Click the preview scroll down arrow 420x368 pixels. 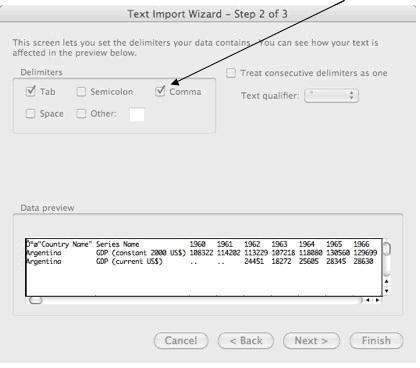tap(387, 291)
